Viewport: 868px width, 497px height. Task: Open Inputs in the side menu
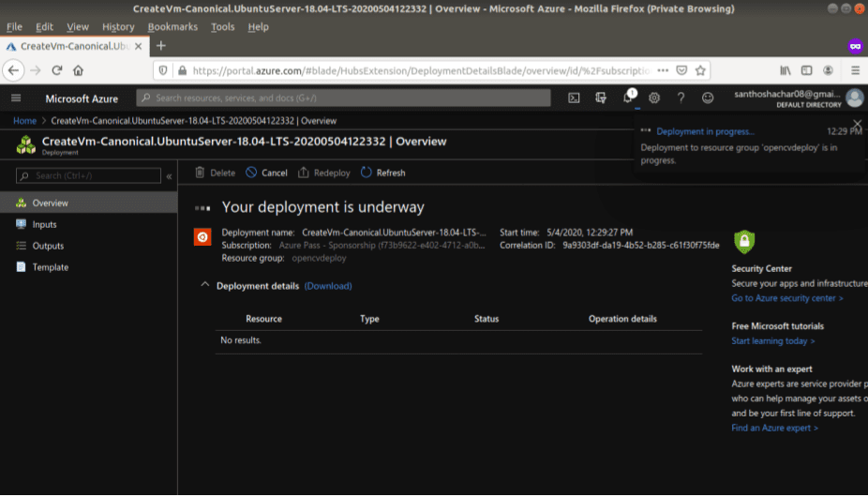(x=88, y=224)
